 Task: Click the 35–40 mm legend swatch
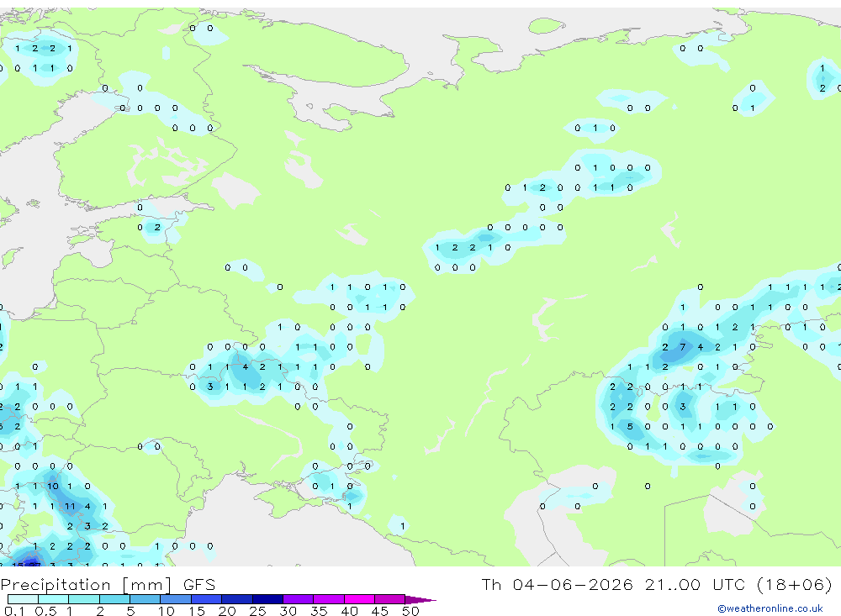click(329, 599)
